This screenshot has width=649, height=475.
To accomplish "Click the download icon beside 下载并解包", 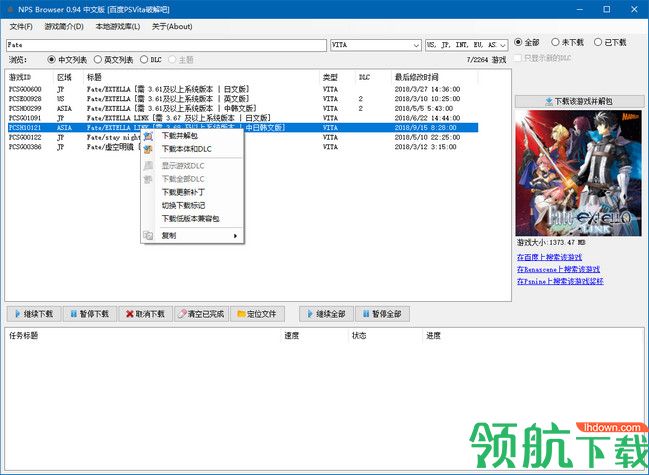I will [148, 136].
